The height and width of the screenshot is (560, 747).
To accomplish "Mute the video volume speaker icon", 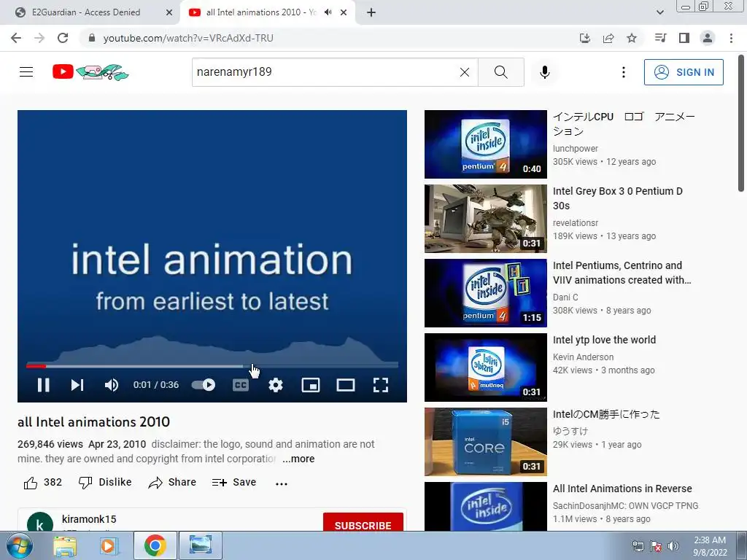I will (x=112, y=385).
